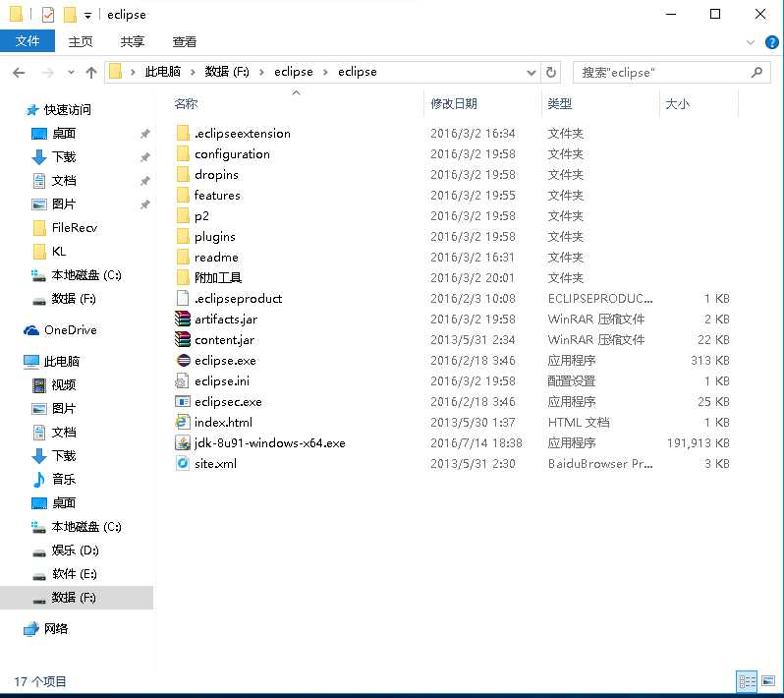Go back to the previous folder

click(19, 73)
